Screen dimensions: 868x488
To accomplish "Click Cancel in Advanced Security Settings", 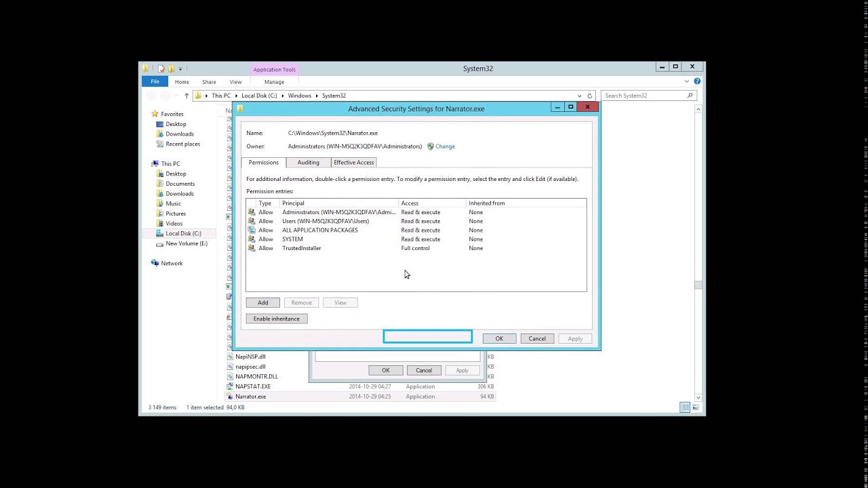I will coord(537,339).
